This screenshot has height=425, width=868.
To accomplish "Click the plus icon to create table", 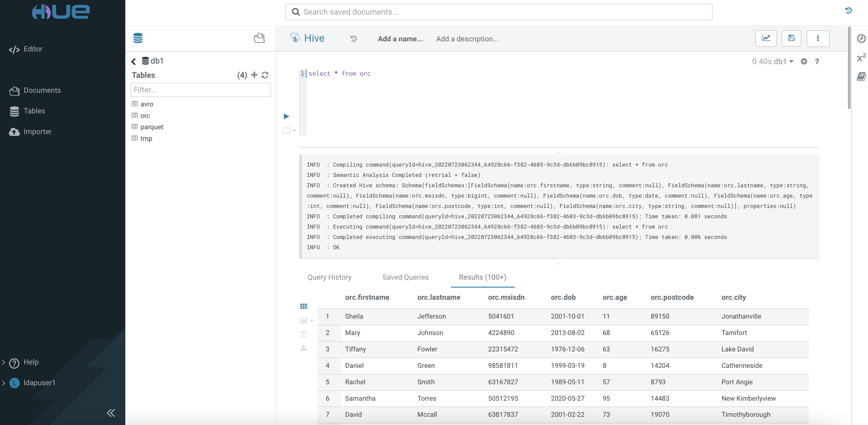I will click(254, 75).
